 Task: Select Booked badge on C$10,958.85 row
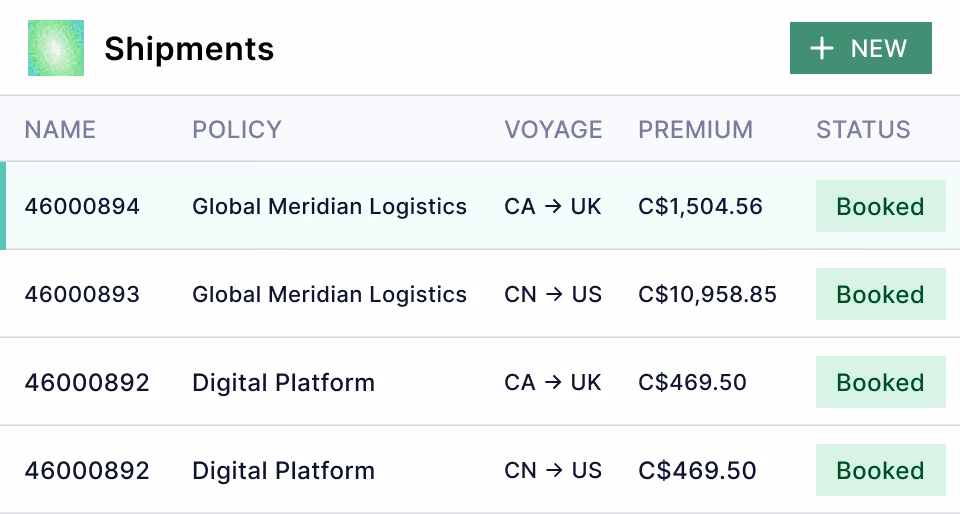880,295
